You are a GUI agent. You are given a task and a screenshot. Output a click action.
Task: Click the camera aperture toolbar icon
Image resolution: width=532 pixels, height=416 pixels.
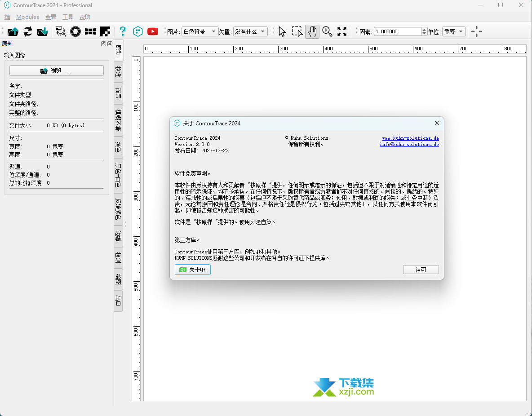75,31
